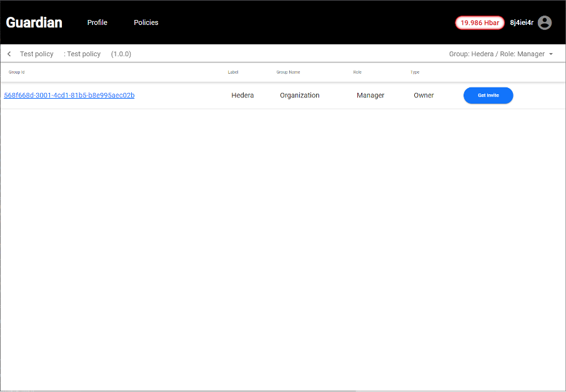Go back using the left chevron arrow
Screen dimensions: 566x392
click(x=9, y=54)
